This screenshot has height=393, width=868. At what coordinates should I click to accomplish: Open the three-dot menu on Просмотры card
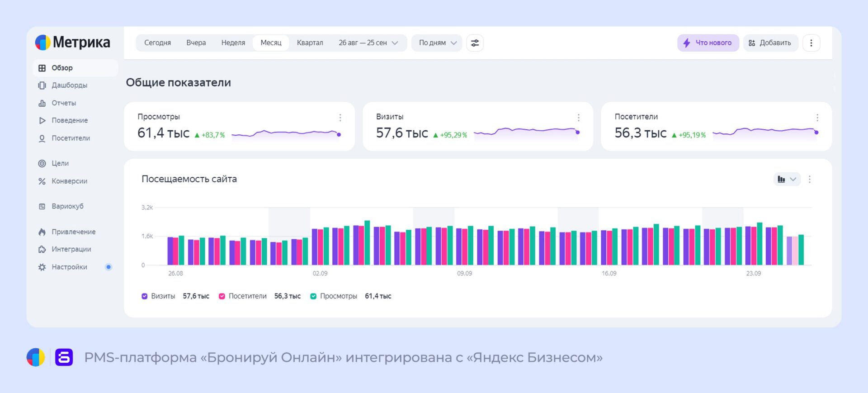[340, 118]
